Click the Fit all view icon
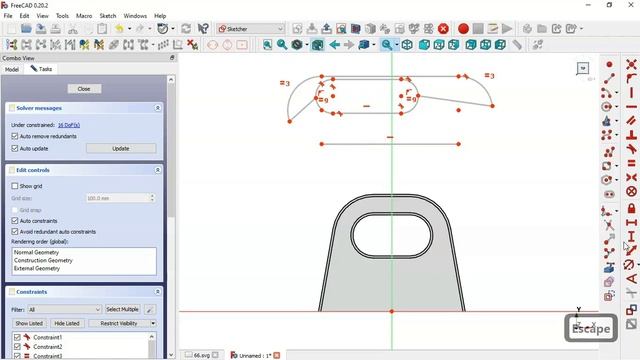Viewport: 640px width, 360px height. [267, 45]
